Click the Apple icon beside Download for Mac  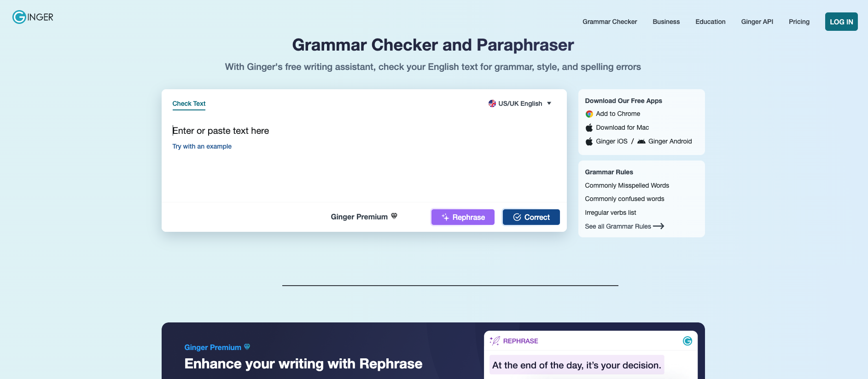(589, 127)
